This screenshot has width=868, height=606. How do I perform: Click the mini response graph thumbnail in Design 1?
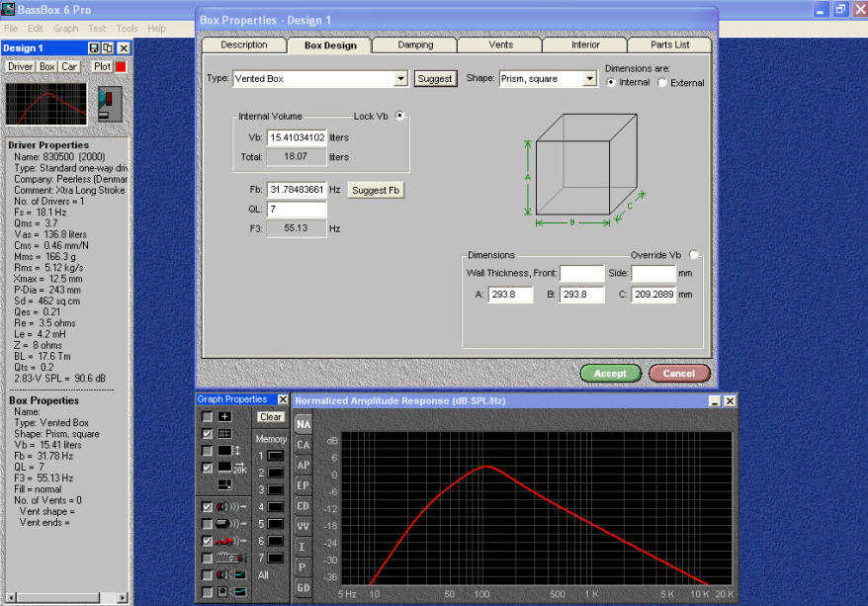(x=45, y=104)
